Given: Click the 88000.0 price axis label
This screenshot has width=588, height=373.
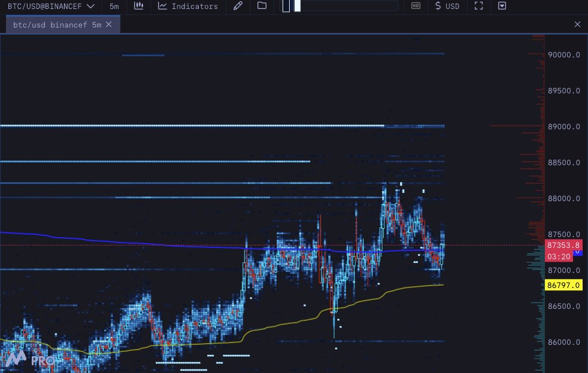Looking at the screenshot, I should click(x=563, y=199).
